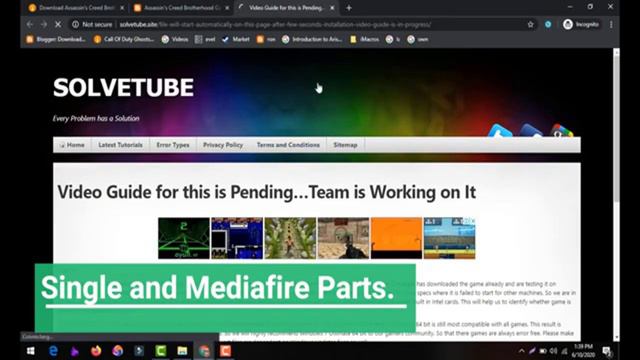The image size is (640, 360).
Task: Click the Twitter social icon
Action: click(500, 131)
